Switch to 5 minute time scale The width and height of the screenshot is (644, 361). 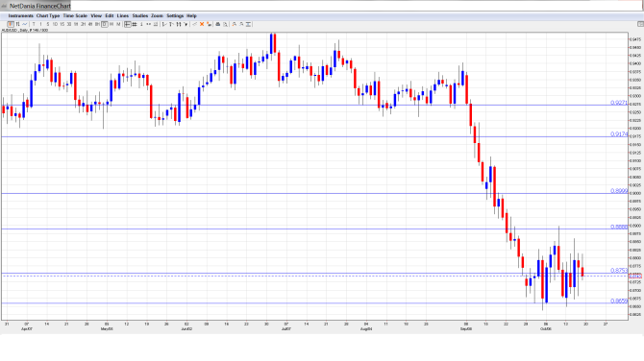48,24
